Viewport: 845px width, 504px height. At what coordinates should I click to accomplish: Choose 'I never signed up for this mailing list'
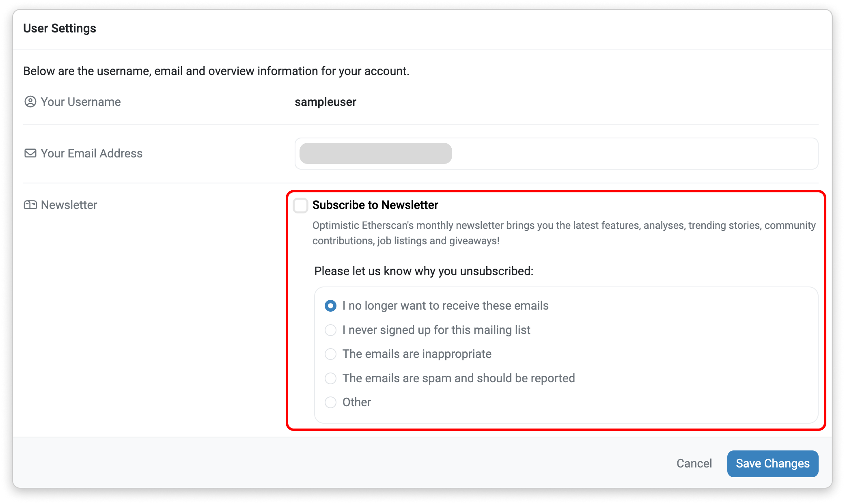point(330,330)
